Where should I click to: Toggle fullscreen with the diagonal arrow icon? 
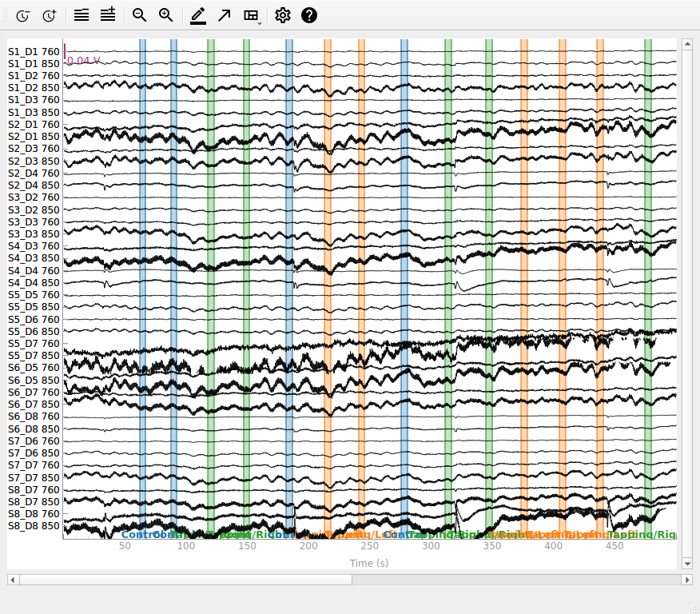(x=224, y=16)
